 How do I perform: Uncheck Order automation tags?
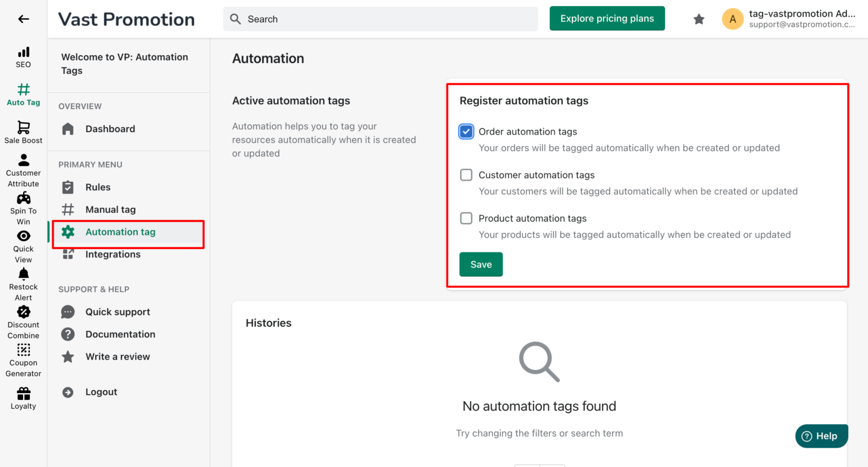pyautogui.click(x=466, y=131)
